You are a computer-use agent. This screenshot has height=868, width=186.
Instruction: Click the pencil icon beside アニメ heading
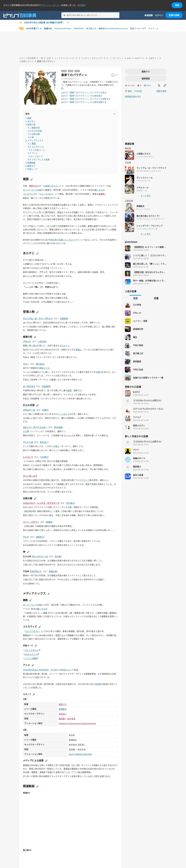pyautogui.click(x=33, y=665)
